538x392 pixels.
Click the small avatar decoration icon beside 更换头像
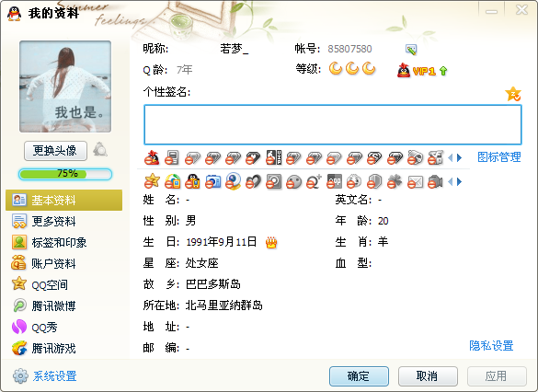click(100, 149)
